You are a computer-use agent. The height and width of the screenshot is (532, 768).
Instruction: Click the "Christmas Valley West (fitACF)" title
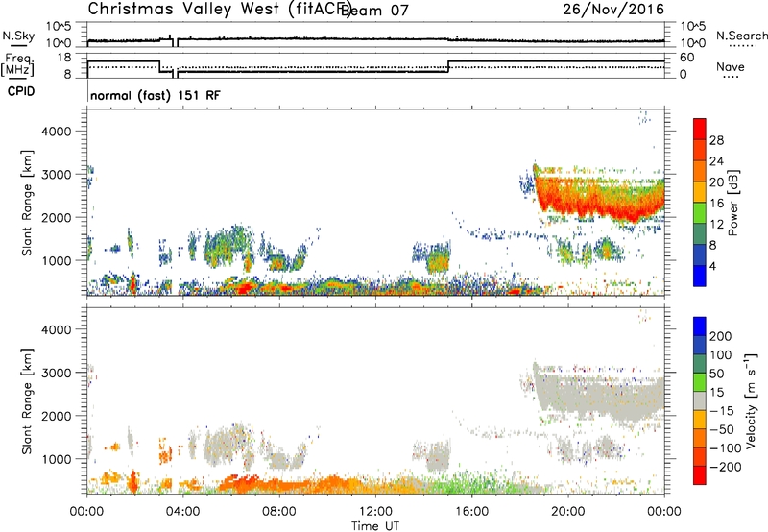click(x=220, y=9)
